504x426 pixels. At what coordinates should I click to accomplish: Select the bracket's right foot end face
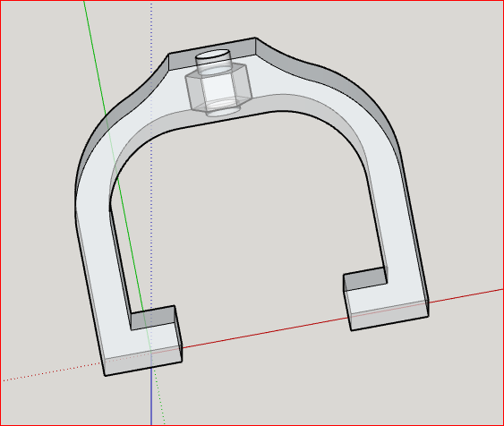(x=389, y=317)
